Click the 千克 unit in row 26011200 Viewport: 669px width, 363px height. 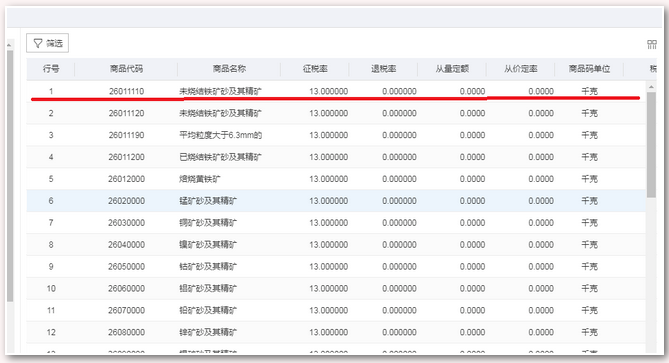(589, 157)
